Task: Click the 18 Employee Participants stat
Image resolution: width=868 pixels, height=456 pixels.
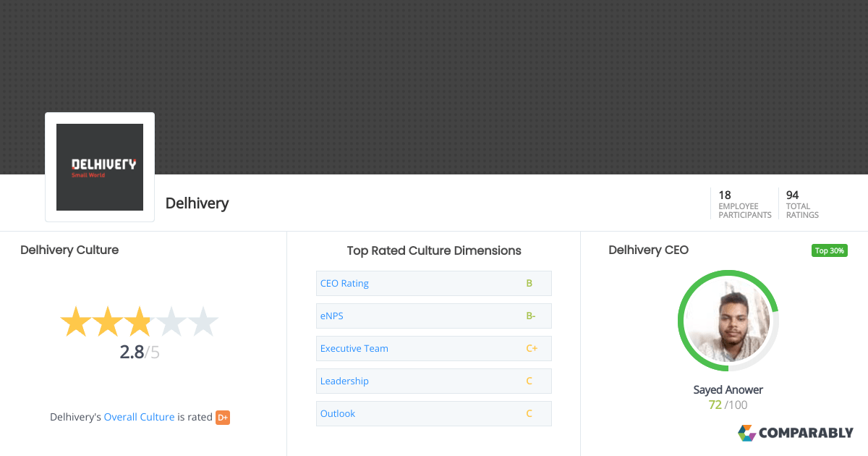Action: pos(744,204)
